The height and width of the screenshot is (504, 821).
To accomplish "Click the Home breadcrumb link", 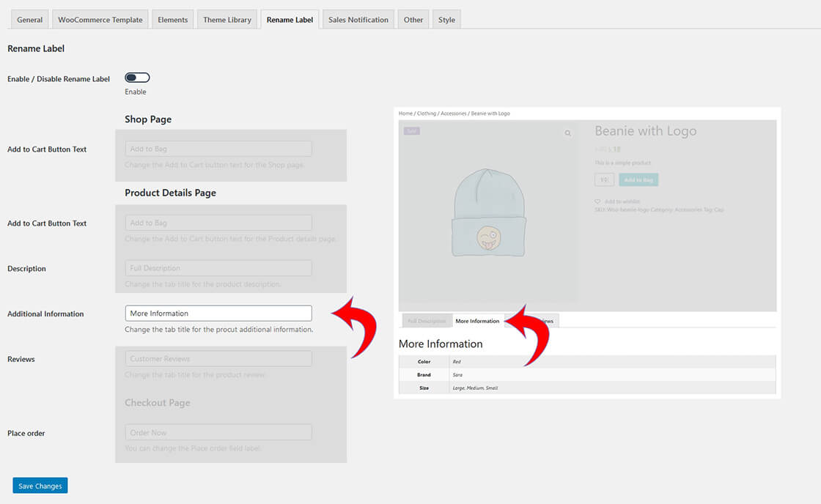I will [405, 113].
